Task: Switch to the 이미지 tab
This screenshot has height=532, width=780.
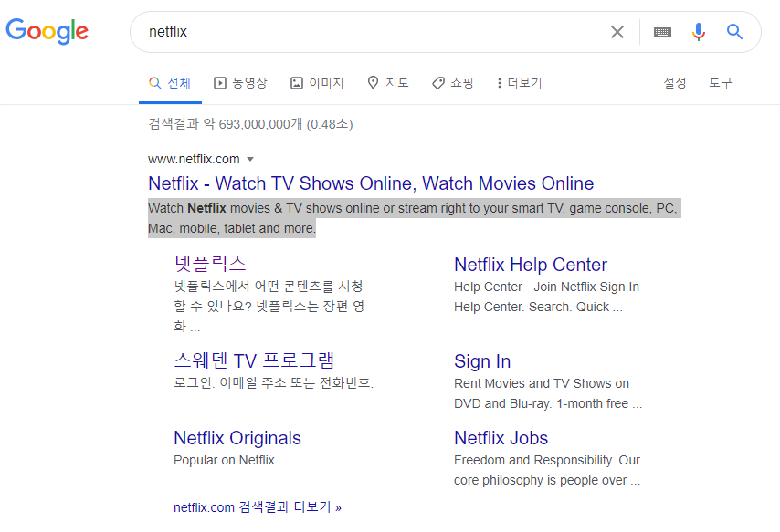Action: tap(317, 83)
